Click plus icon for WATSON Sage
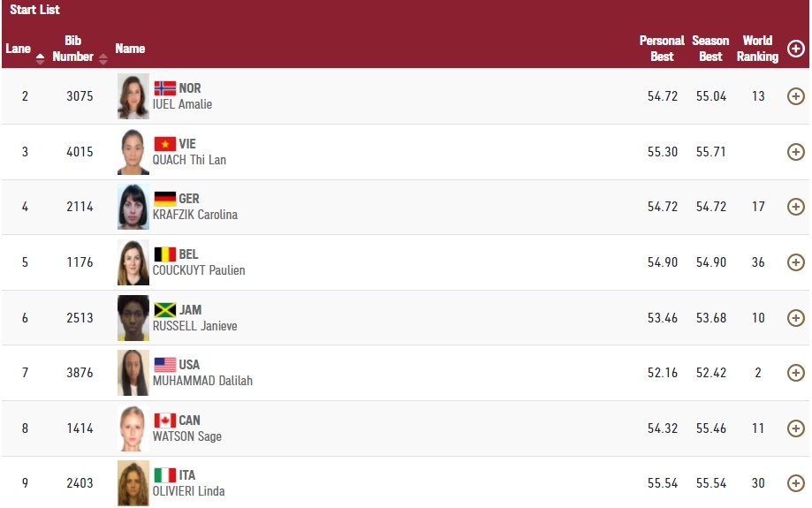The height and width of the screenshot is (508, 812). pos(795,428)
